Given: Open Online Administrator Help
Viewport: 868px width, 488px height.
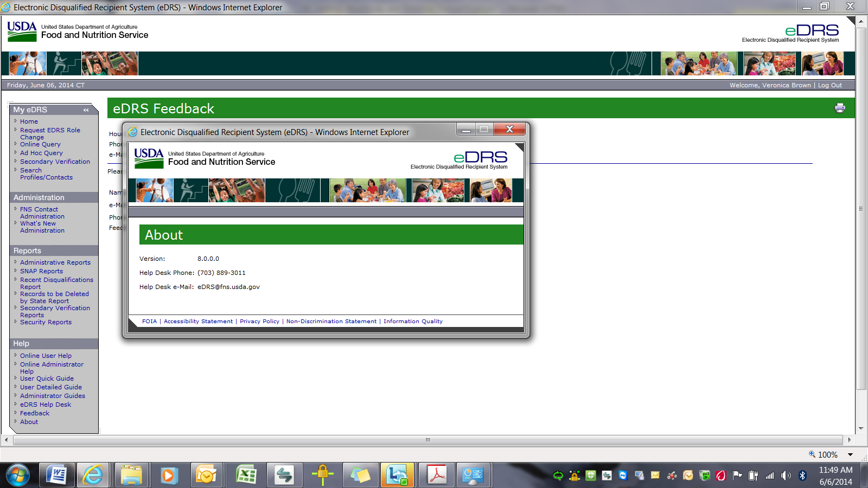Looking at the screenshot, I should click(x=52, y=368).
